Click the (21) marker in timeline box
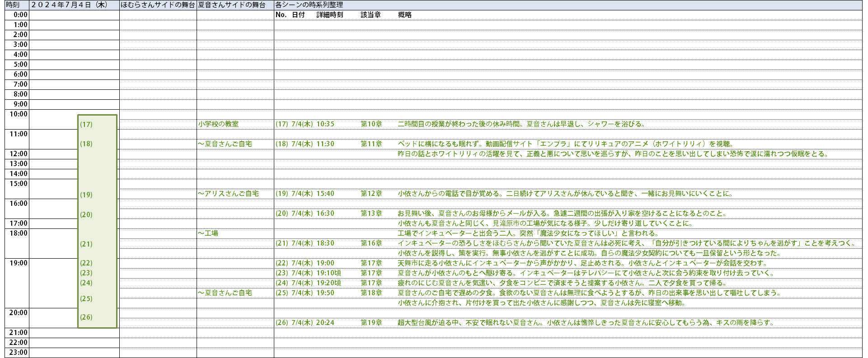Screen dimensions: 868x358 pos(86,244)
